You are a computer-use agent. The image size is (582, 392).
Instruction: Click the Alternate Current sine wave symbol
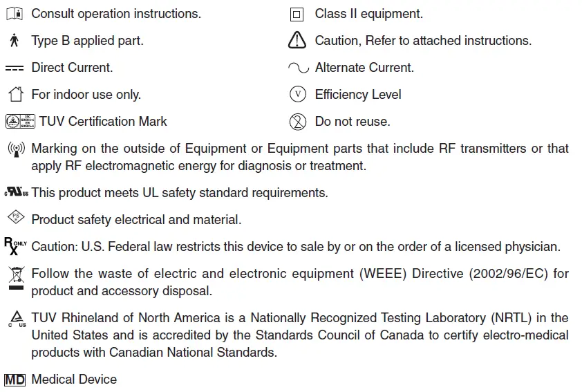pos(298,68)
